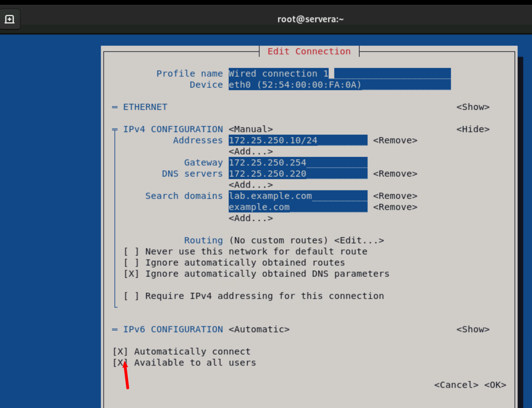Image resolution: width=532 pixels, height=408 pixels.
Task: Remove address 172.25.250.10/24
Action: (x=395, y=140)
